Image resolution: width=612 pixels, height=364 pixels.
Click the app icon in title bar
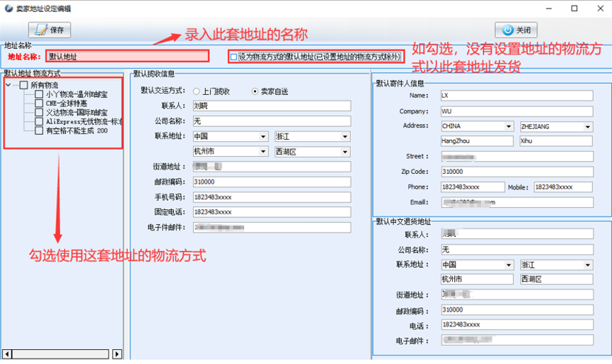[x=8, y=8]
